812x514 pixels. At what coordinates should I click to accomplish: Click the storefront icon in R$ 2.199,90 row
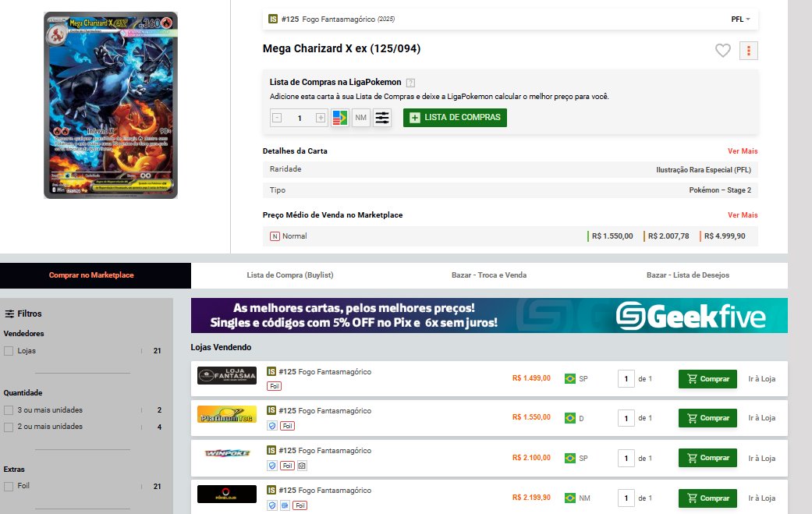(x=285, y=505)
